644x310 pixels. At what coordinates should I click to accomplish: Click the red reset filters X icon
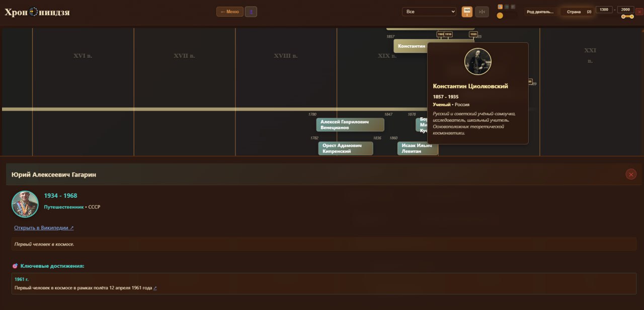(x=639, y=12)
